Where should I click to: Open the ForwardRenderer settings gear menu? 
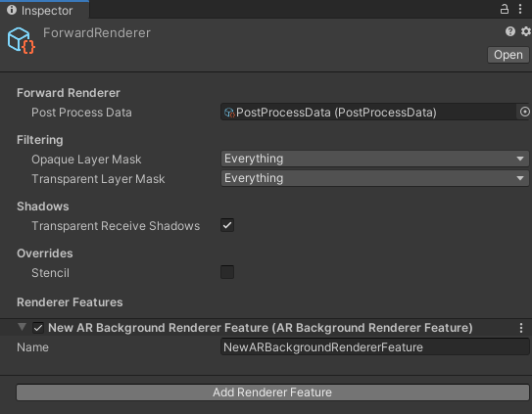coord(526,31)
